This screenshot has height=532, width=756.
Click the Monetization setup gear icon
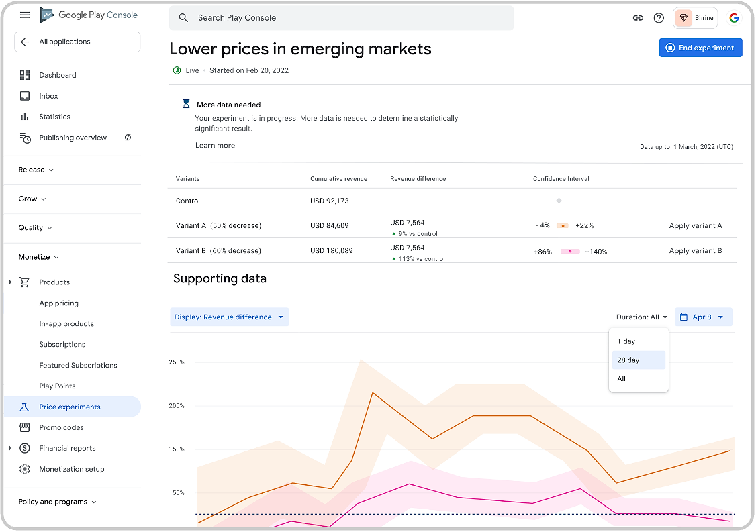[25, 469]
